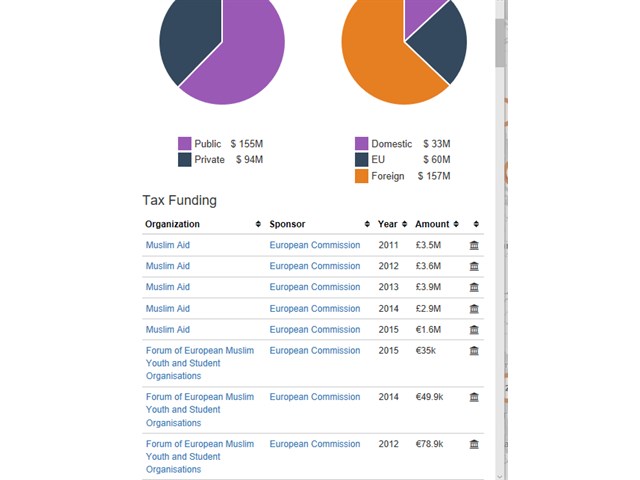Screen dimensions: 640x480
Task: Open Muslim Aid link in 2014 row
Action: [168, 309]
